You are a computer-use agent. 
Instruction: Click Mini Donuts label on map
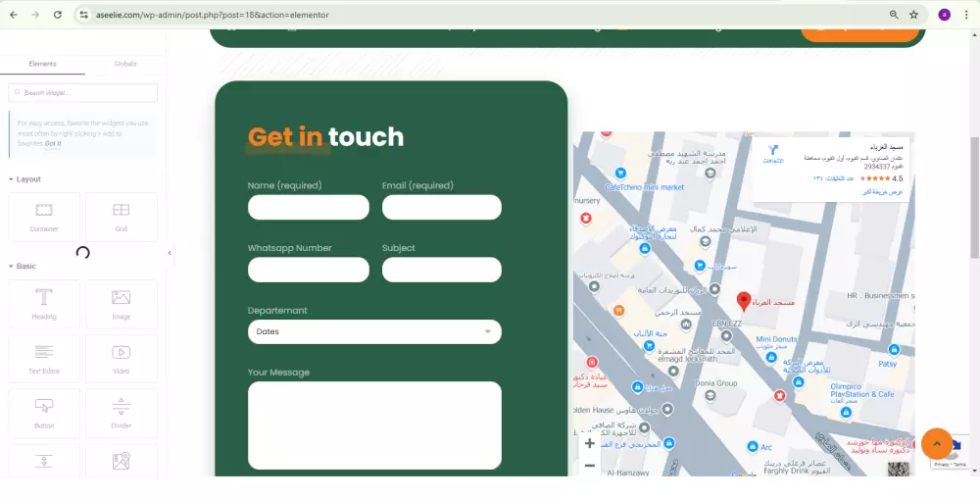click(x=776, y=339)
